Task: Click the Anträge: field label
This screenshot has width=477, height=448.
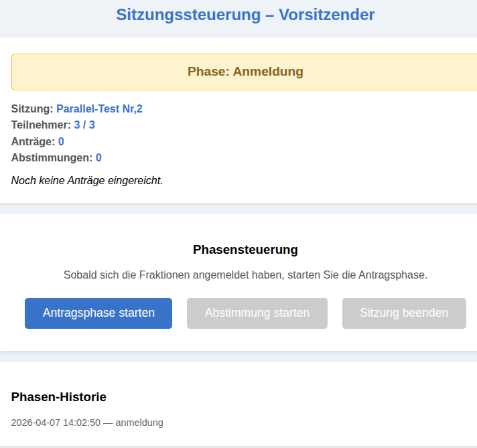Action: 33,141
